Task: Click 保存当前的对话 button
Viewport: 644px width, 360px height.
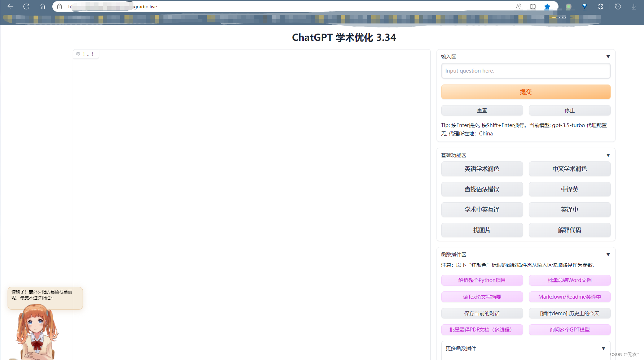Action: pos(482,313)
